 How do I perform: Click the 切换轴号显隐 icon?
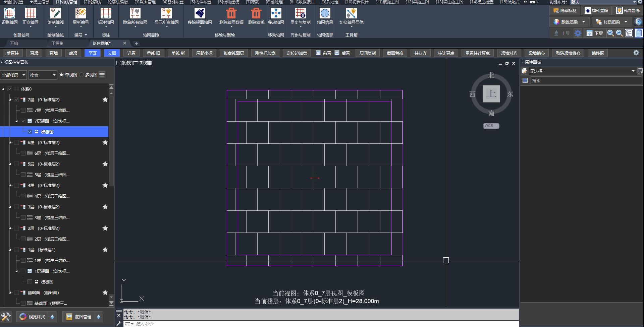(351, 13)
